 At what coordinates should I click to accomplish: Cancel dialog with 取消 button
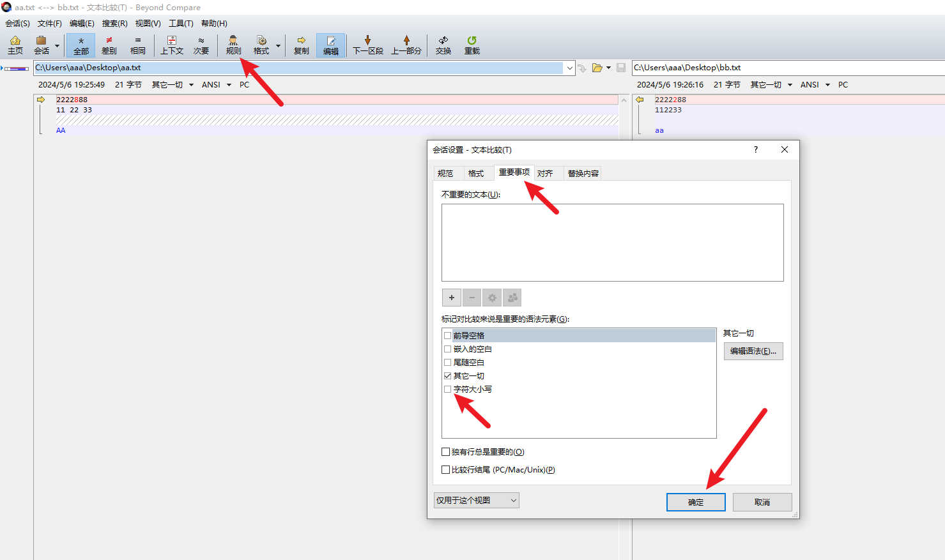[762, 502]
